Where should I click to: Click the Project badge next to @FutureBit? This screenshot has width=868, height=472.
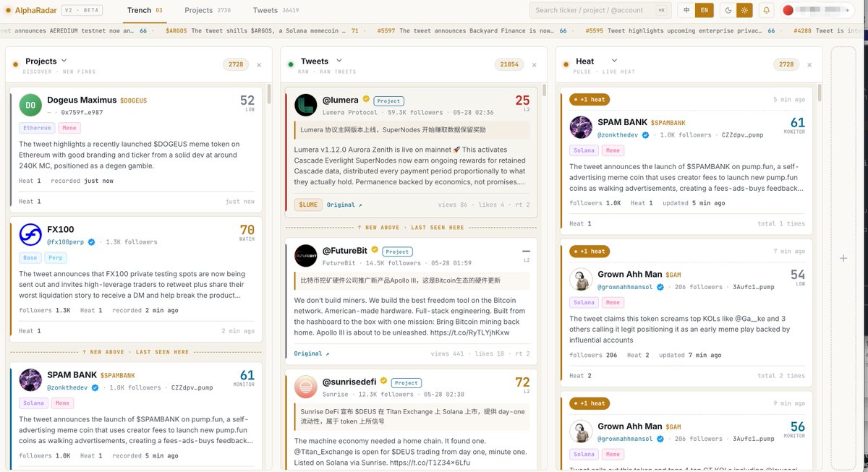pyautogui.click(x=397, y=252)
